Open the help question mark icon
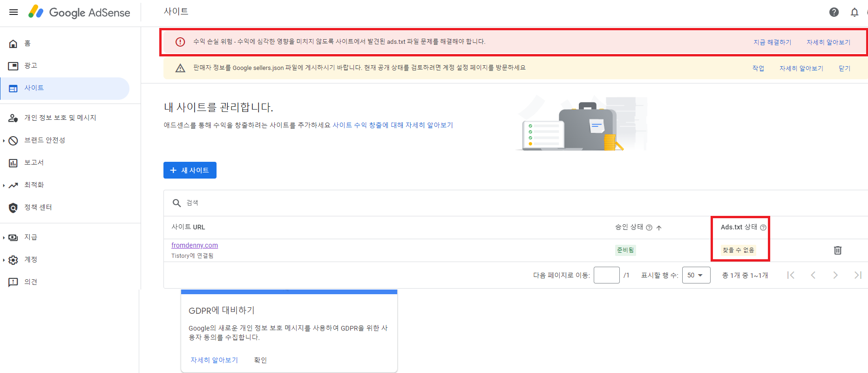This screenshot has height=373, width=868. click(x=834, y=12)
